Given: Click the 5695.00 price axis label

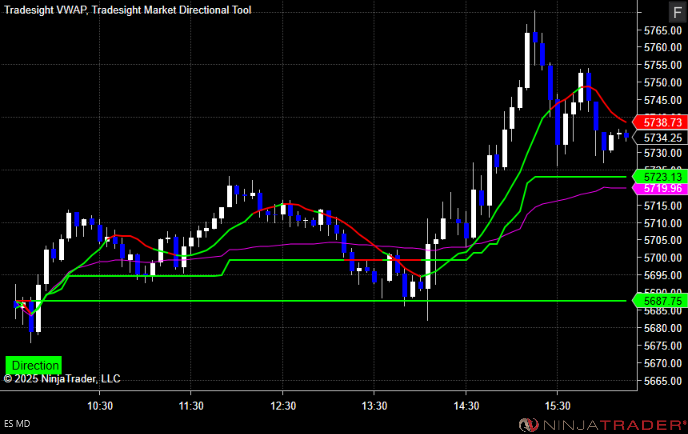Looking at the screenshot, I should 663,275.
